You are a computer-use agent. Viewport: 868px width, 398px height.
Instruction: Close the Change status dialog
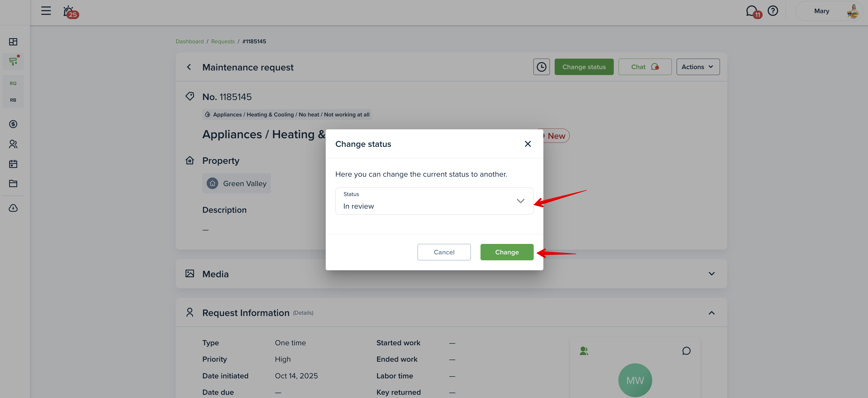528,144
